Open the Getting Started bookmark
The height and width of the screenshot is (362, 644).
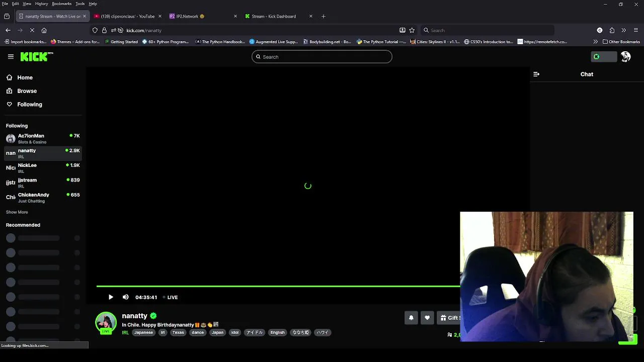[x=121, y=42]
